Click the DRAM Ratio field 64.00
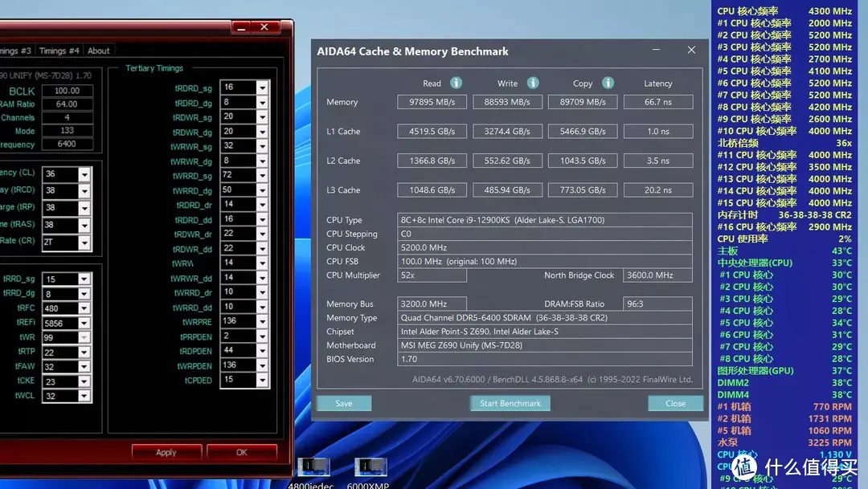The width and height of the screenshot is (868, 489). click(67, 104)
